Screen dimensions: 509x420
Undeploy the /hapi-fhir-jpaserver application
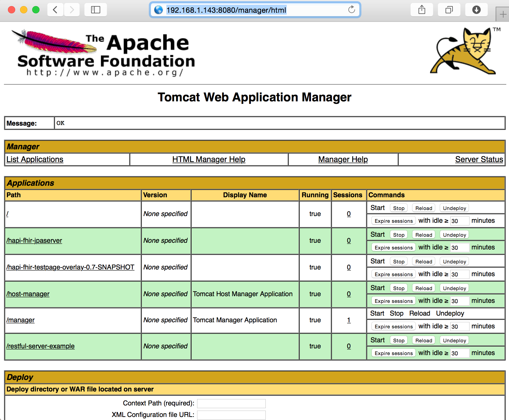(454, 235)
